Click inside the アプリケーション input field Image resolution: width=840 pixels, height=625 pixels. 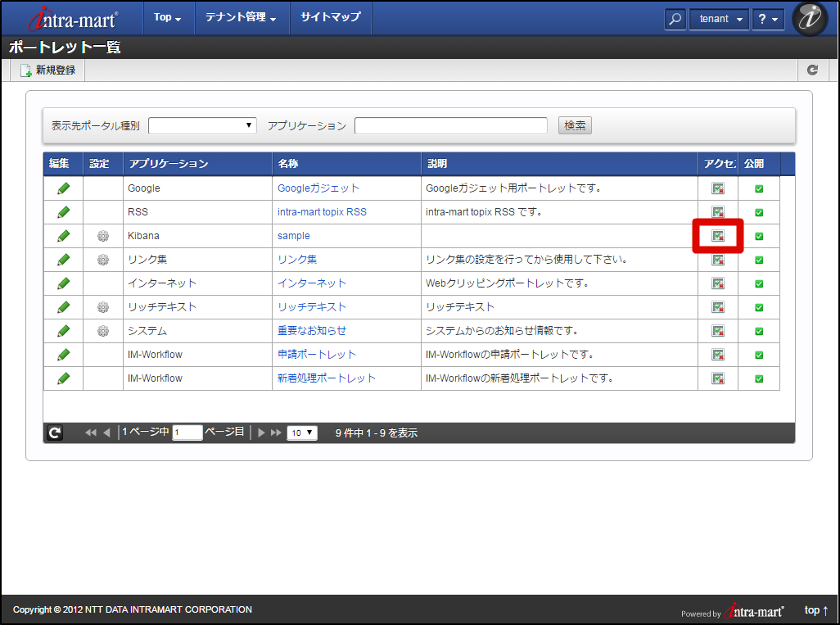tap(450, 125)
